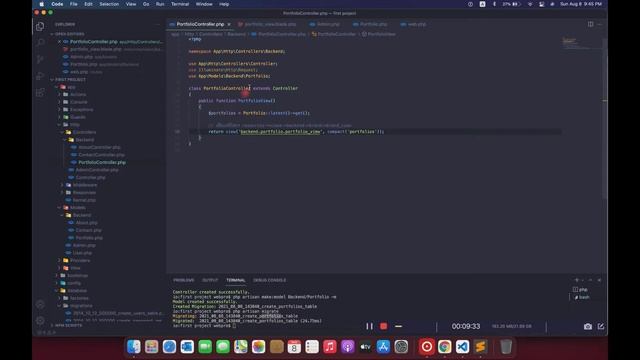Switch to the Debug Console tab
Image resolution: width=640 pixels, height=360 pixels.
pos(269,280)
